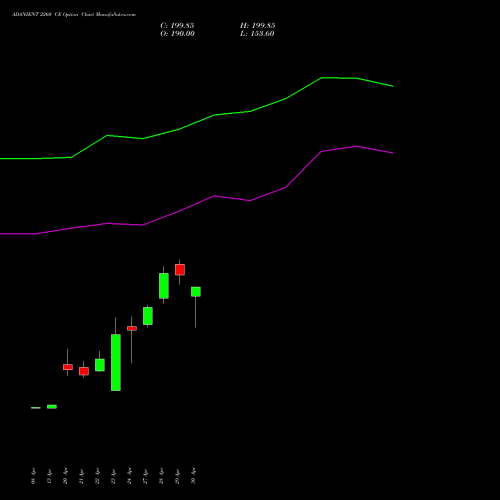Click the red candle for 21 Apr
This screenshot has height=500, width=500.
84,371
